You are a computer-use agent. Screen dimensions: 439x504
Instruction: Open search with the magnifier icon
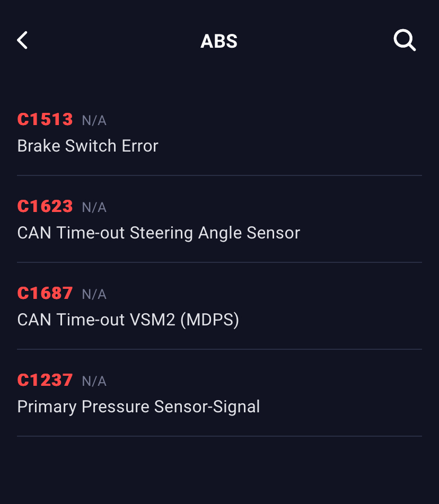click(405, 40)
